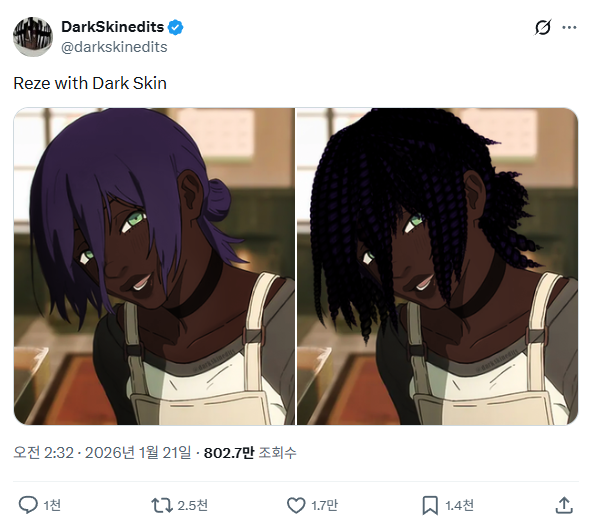Click the 1.7만 like count
The width and height of the screenshot is (591, 526).
coord(324,505)
